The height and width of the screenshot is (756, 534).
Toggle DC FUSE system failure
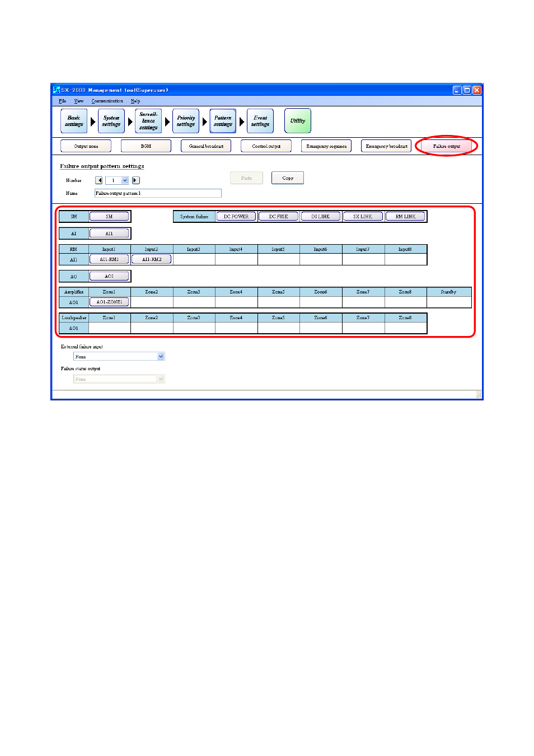[x=278, y=216]
